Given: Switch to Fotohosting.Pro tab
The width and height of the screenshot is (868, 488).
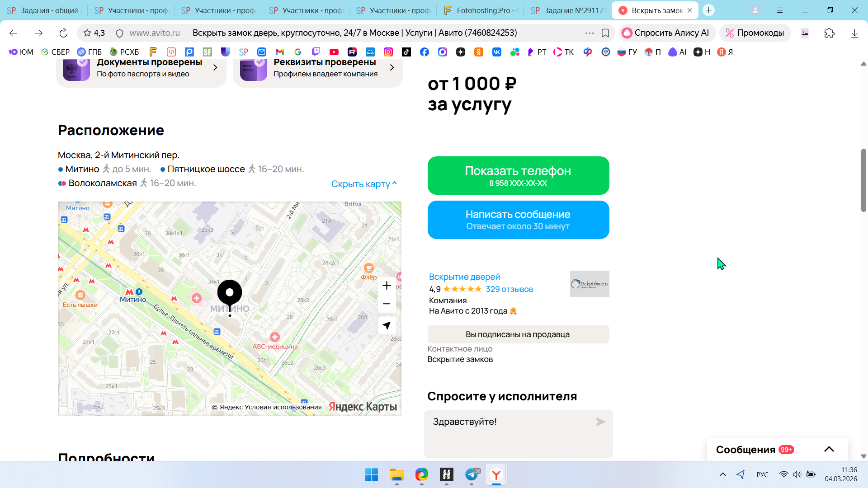Looking at the screenshot, I should click(x=481, y=10).
